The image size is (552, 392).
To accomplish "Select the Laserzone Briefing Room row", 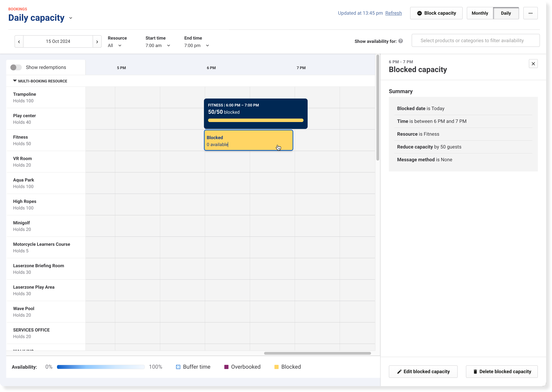I will pyautogui.click(x=46, y=269).
